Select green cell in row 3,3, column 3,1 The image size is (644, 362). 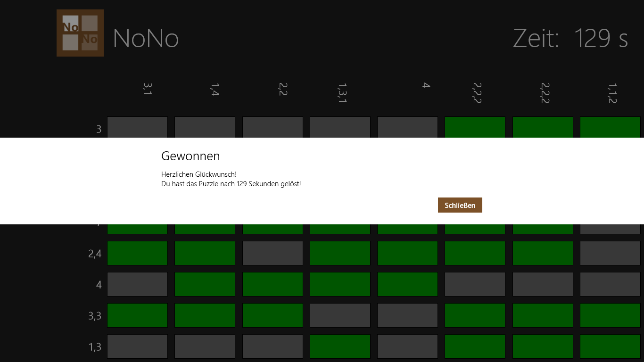click(137, 315)
